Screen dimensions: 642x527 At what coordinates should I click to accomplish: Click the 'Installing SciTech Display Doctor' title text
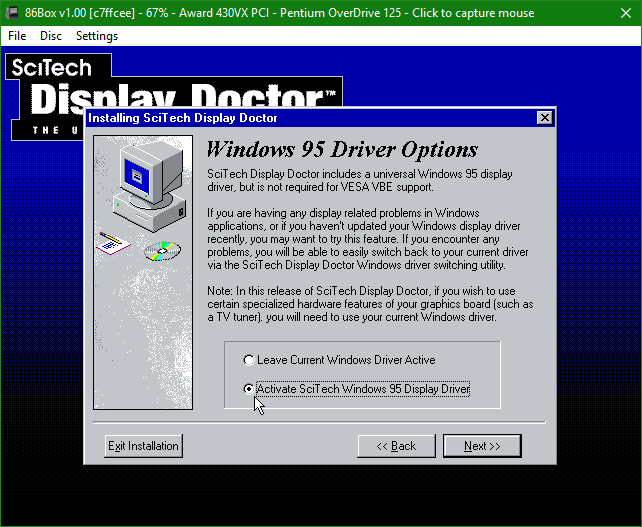point(183,118)
